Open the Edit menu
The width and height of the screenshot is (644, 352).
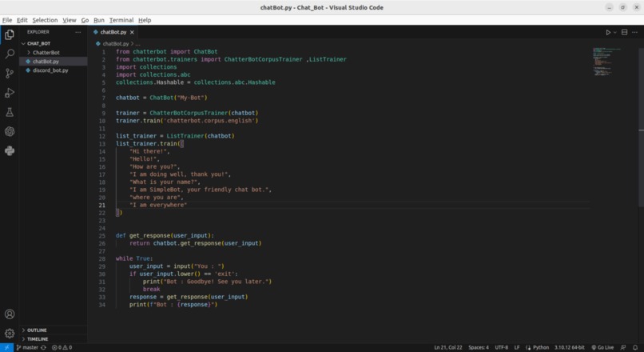22,20
